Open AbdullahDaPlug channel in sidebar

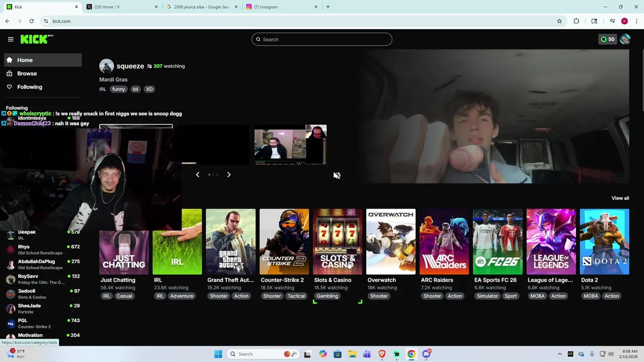pos(43,264)
